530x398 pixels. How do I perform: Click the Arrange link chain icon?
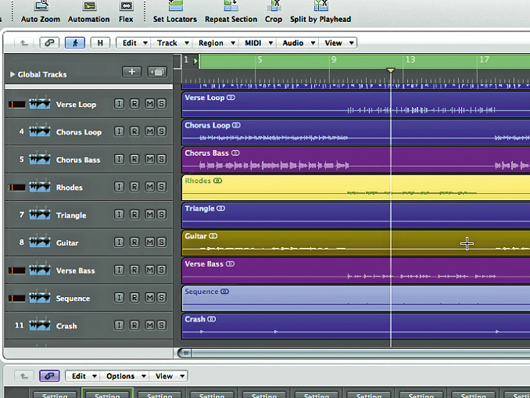tap(49, 43)
